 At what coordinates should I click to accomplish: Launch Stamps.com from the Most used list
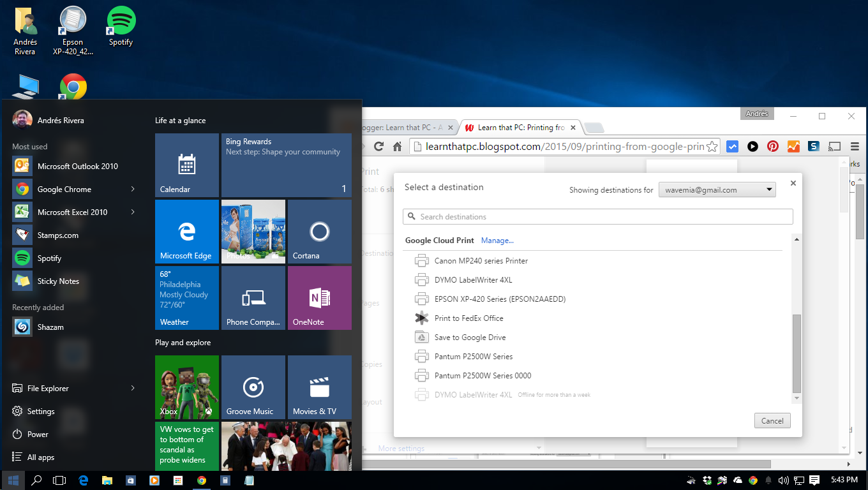tap(75, 235)
